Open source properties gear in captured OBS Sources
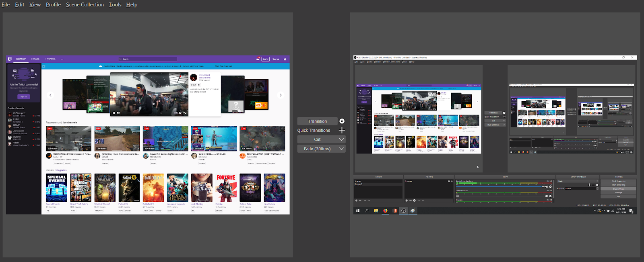Viewport: 644px width, 262px height. [414, 201]
